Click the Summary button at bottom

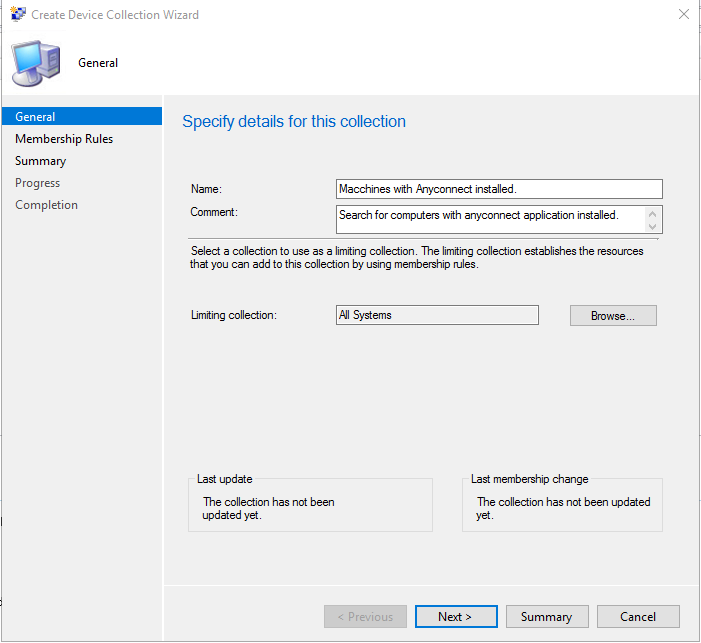(547, 617)
